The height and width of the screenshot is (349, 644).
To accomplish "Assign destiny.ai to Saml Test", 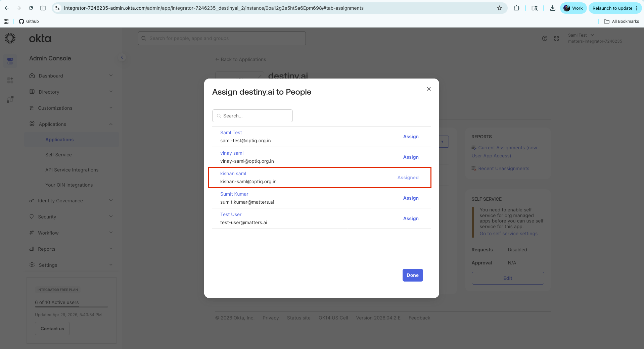I will pos(411,137).
